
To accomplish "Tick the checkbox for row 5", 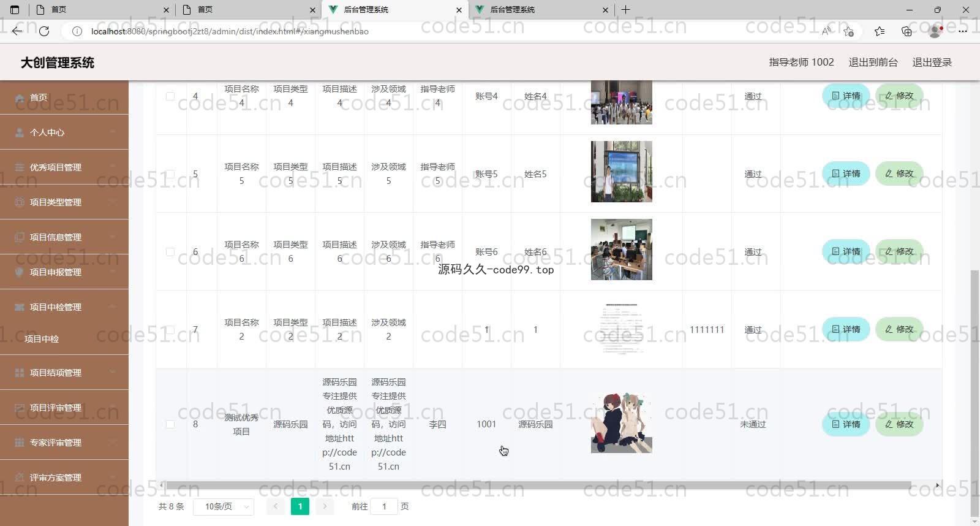I will point(170,174).
